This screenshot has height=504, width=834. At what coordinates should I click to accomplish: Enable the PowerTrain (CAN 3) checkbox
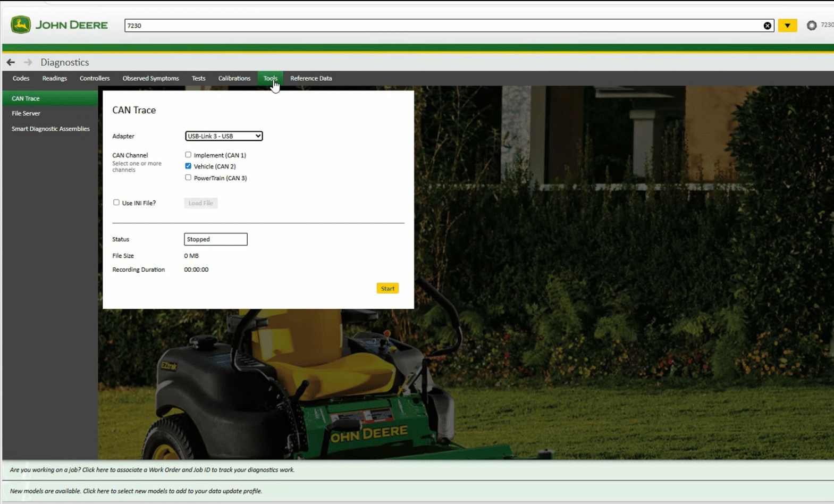[188, 178]
